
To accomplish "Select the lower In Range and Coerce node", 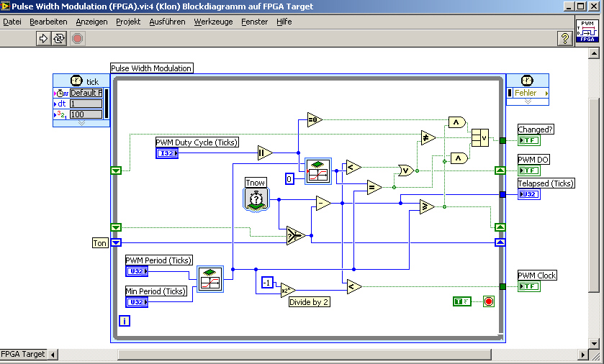I will pyautogui.click(x=210, y=278).
